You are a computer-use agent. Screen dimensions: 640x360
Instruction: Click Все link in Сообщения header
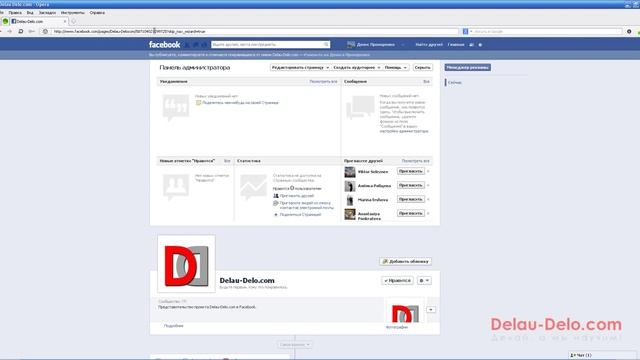(x=426, y=82)
